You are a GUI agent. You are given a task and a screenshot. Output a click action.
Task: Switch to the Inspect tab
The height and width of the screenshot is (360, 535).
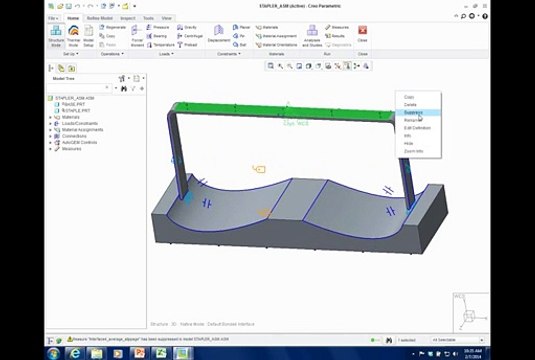(x=128, y=18)
